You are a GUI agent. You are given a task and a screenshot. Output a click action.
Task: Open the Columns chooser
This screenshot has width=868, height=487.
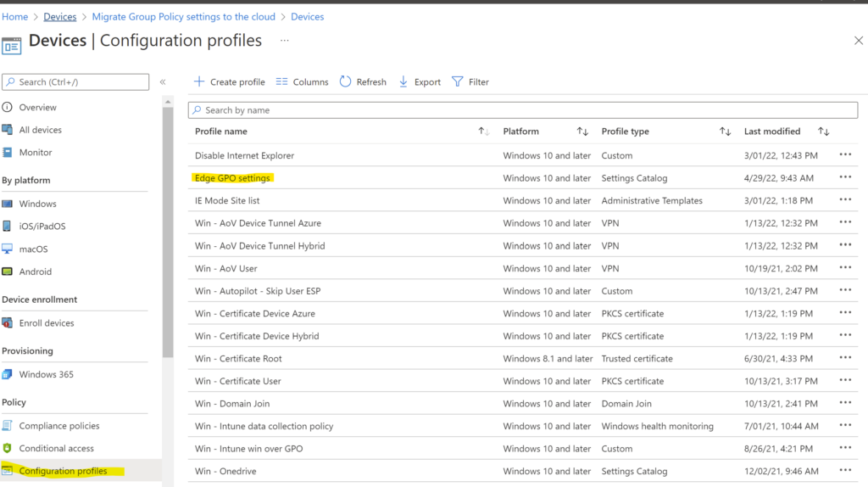click(x=303, y=81)
